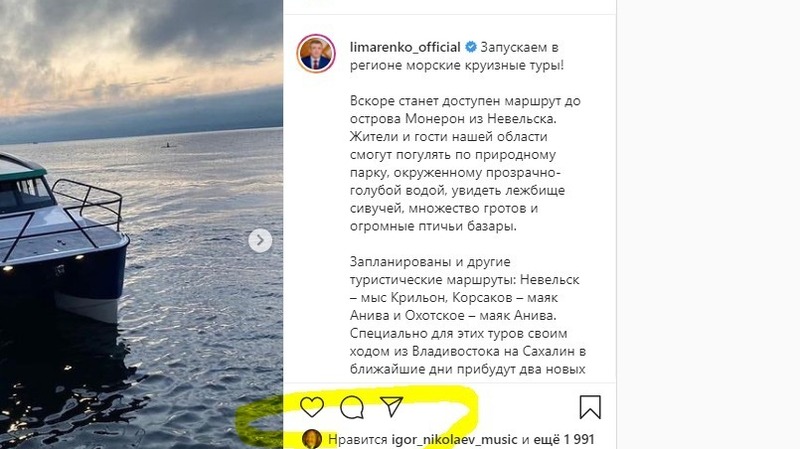The height and width of the screenshot is (449, 800).
Task: Advance to next photo with the arrow
Action: tap(260, 240)
